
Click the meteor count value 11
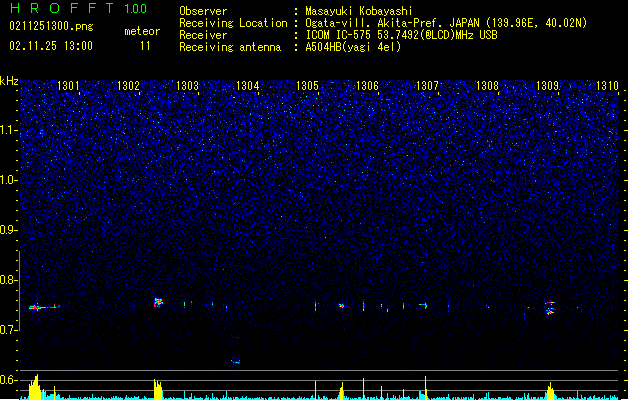click(145, 46)
